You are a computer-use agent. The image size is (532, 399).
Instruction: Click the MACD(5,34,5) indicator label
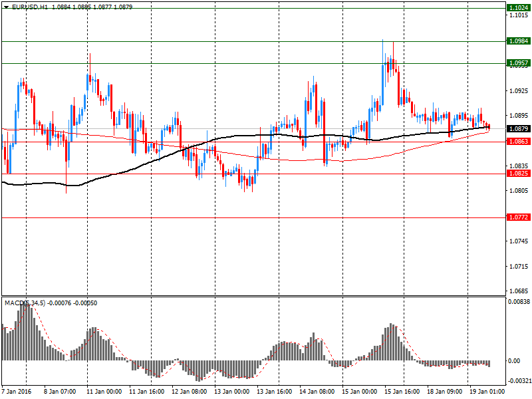(x=25, y=303)
